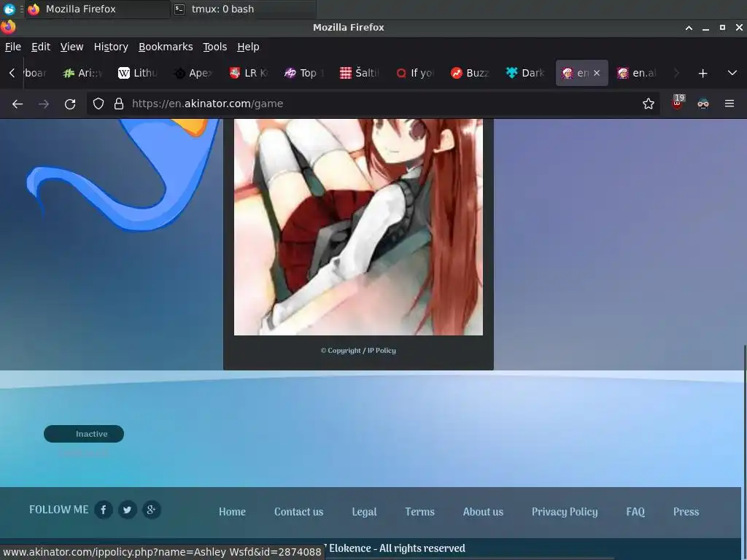Open the Copyright / IP Policy link
This screenshot has width=747, height=560.
click(358, 351)
